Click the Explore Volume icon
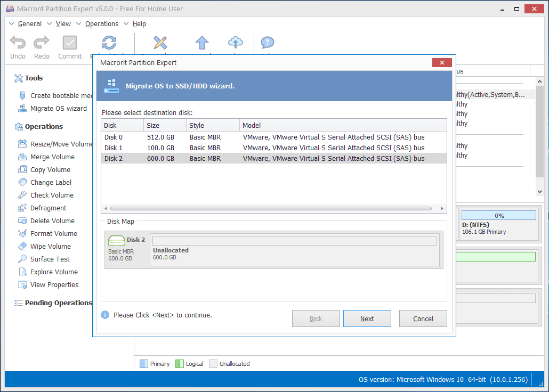This screenshot has height=392, width=549. click(x=22, y=272)
